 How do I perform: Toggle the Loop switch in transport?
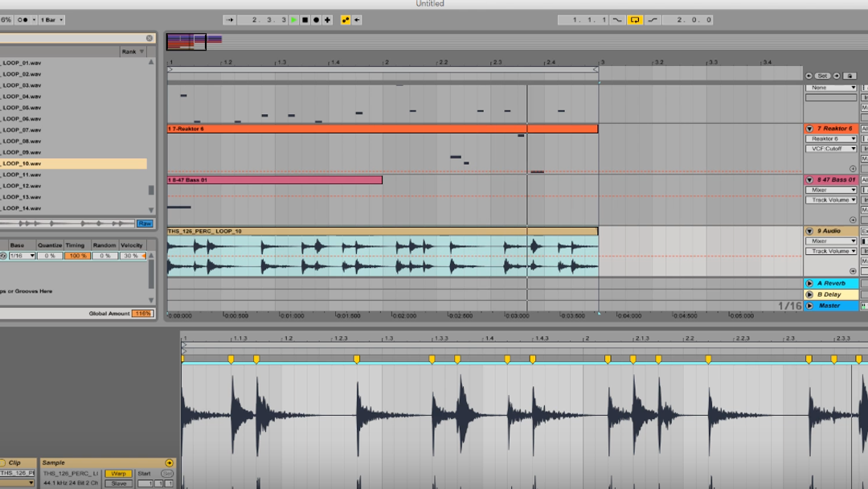click(x=635, y=20)
